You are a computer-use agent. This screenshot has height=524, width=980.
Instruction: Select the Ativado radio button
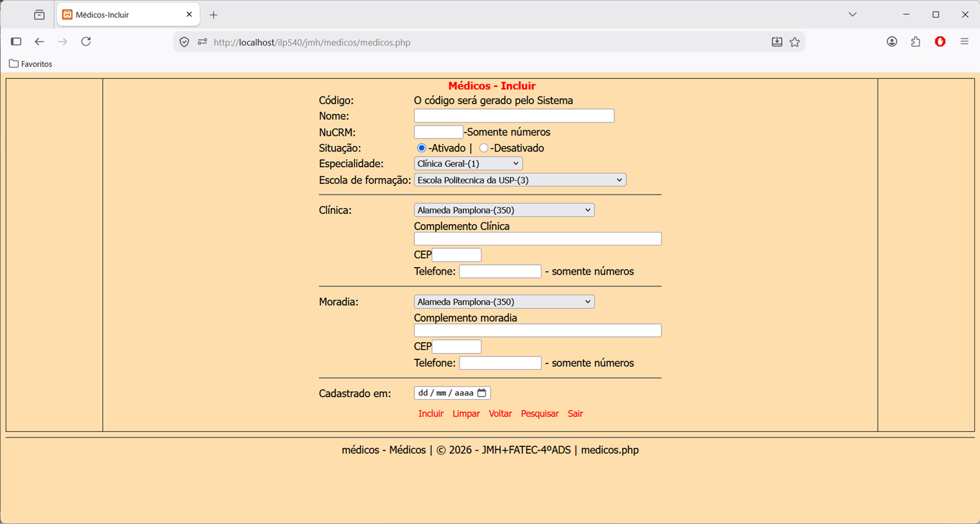pyautogui.click(x=421, y=148)
